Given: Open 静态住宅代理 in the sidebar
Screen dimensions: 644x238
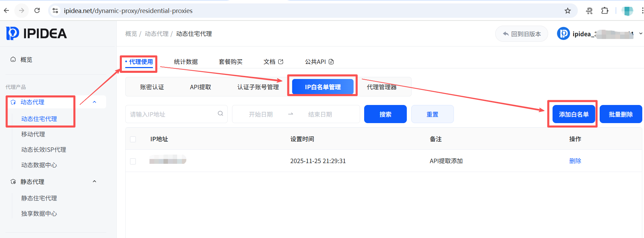Looking at the screenshot, I should tap(39, 198).
